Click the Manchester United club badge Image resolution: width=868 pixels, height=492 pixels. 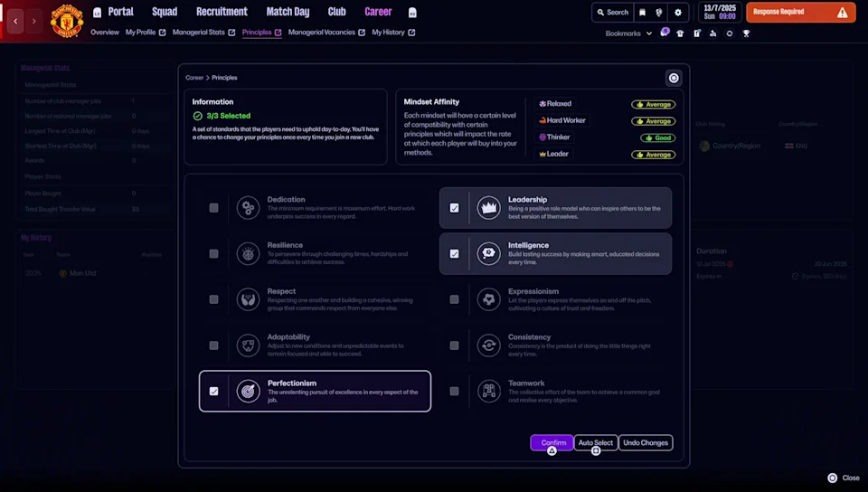click(x=66, y=20)
